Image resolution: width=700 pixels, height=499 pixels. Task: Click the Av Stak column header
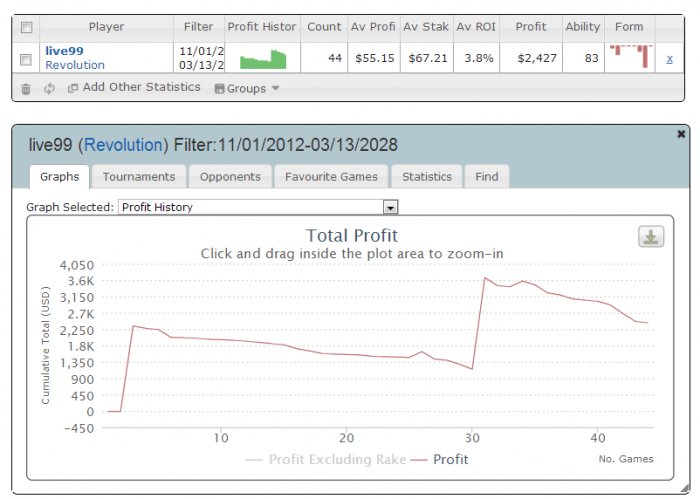[426, 27]
